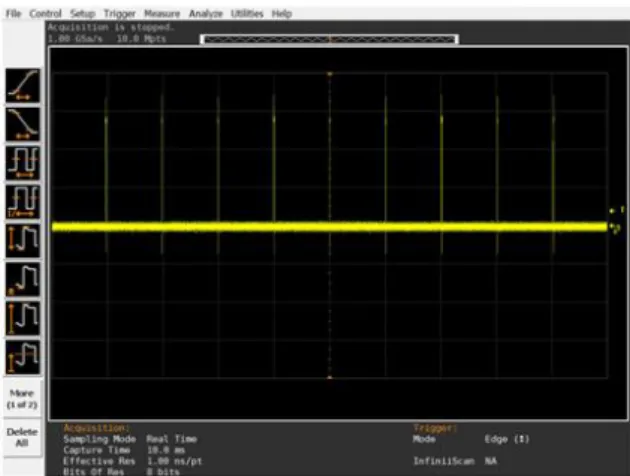Click the '10.0 Mpts' memory depth
This screenshot has width=630, height=476.
(x=141, y=39)
